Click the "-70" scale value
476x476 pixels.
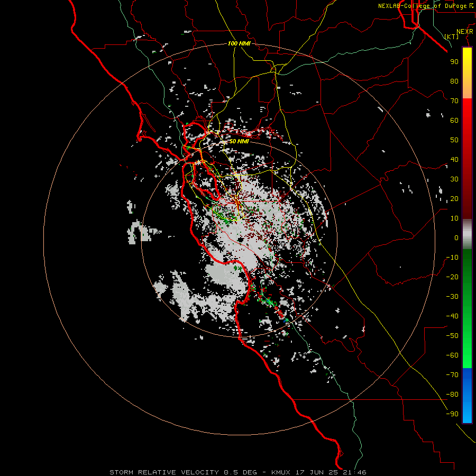452,375
